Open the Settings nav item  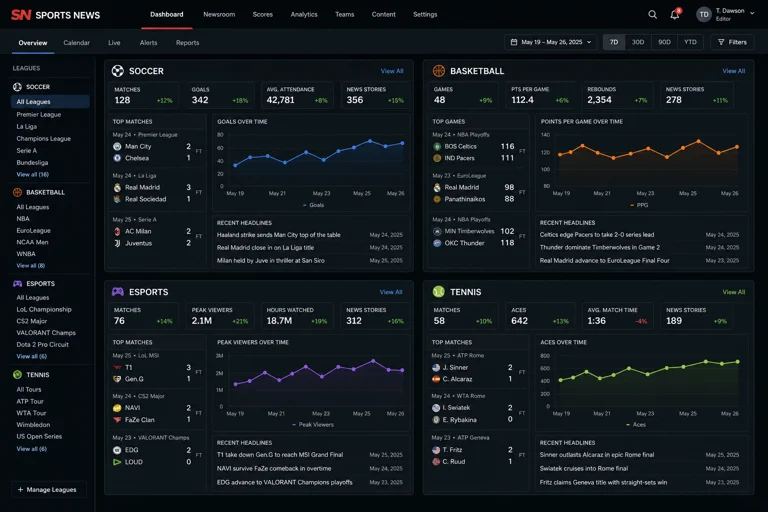[x=425, y=15]
